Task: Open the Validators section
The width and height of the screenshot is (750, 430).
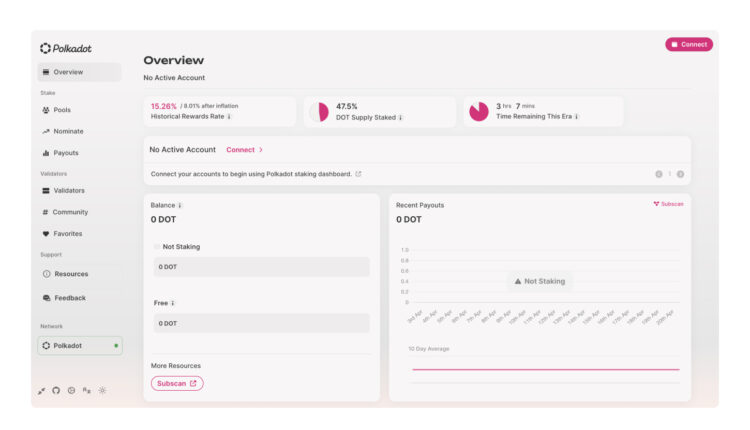Action: 68,190
